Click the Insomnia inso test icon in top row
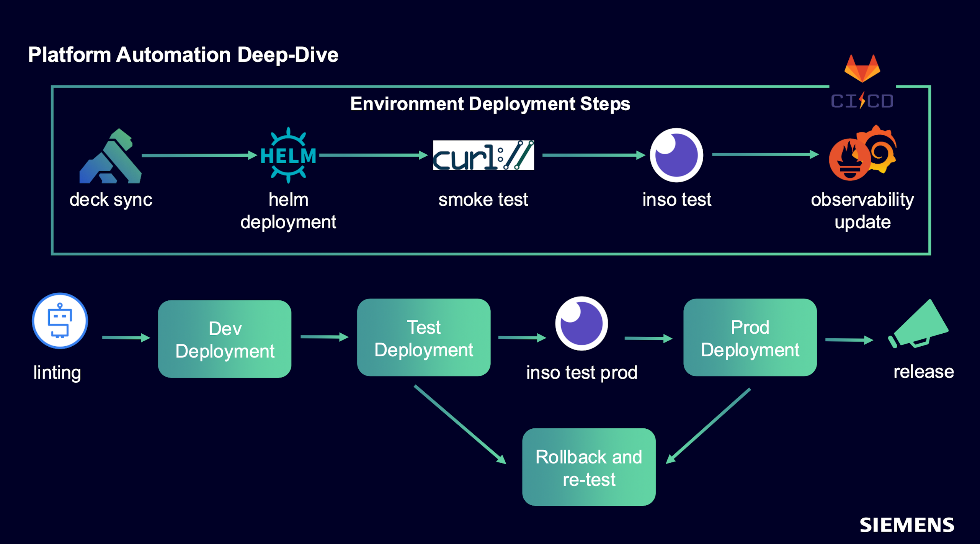Image resolution: width=980 pixels, height=544 pixels. click(x=676, y=155)
